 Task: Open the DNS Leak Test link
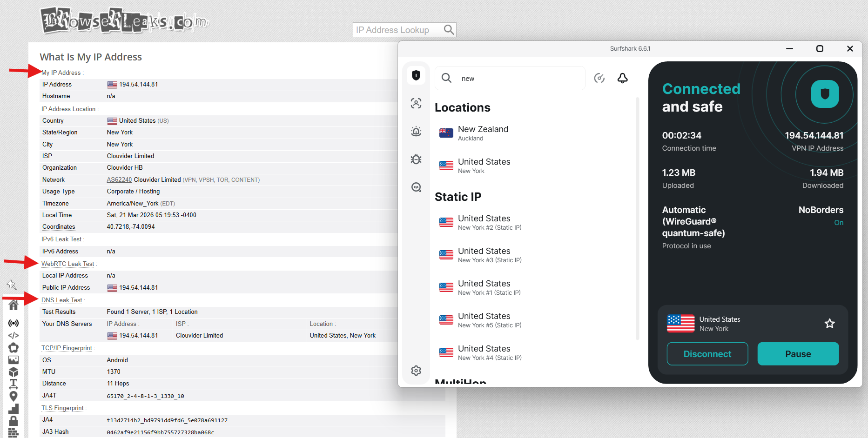click(x=61, y=300)
